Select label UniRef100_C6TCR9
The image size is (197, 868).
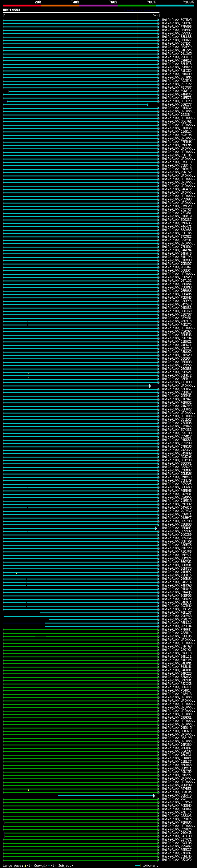click(177, 101)
